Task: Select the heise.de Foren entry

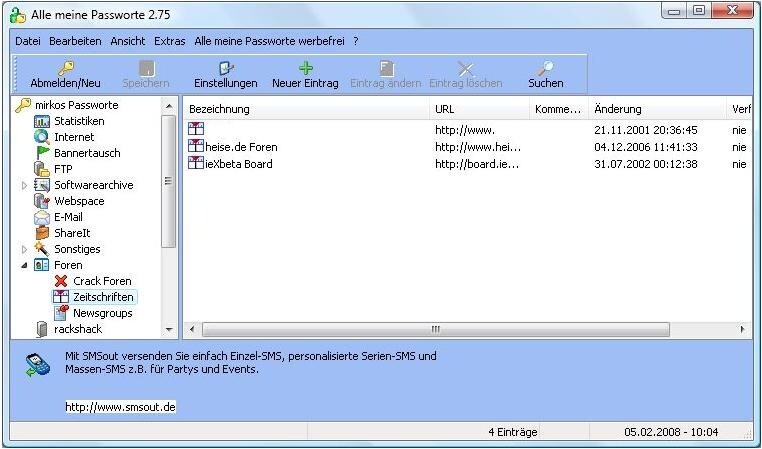Action: click(241, 147)
